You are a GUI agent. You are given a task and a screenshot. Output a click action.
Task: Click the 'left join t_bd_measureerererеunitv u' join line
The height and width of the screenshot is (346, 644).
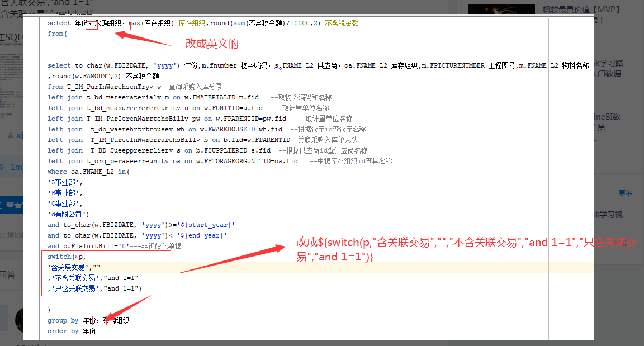188,108
